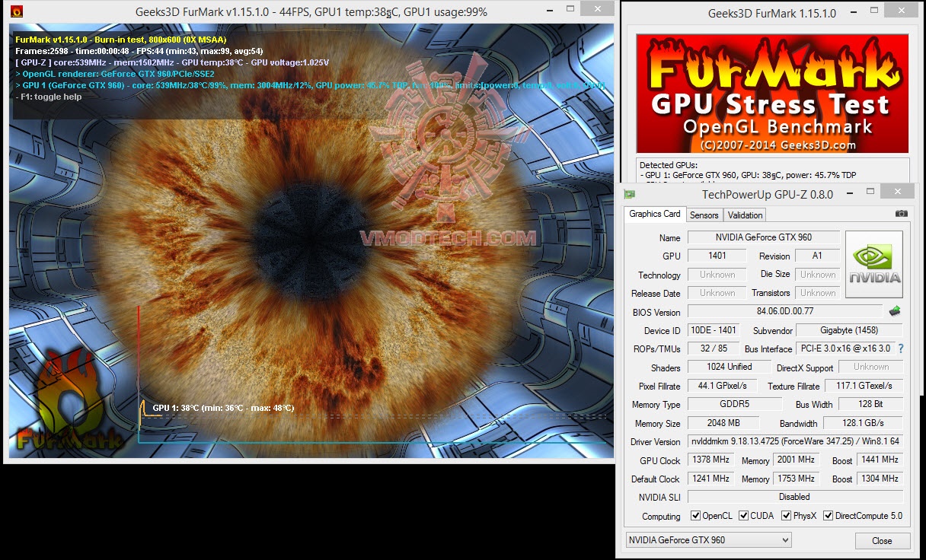This screenshot has width=926, height=560.
Task: Click the GPU-Z screenshot camera icon
Action: pos(902,214)
